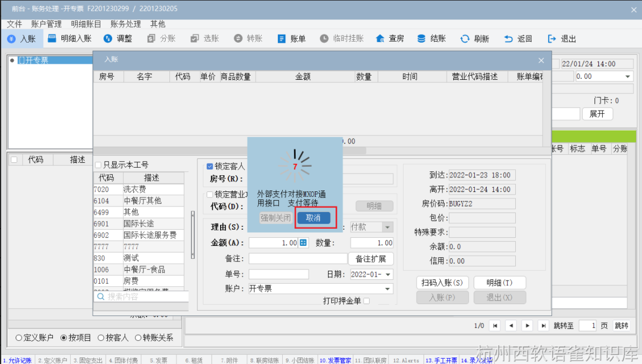Click the 退出 exit icon
The width and height of the screenshot is (642, 364).
point(551,39)
